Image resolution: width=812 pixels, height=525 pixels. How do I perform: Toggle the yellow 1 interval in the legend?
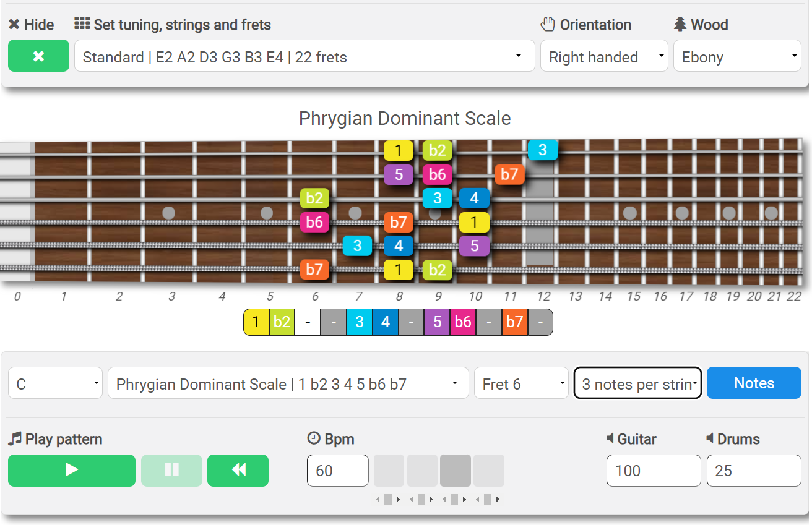click(x=256, y=322)
